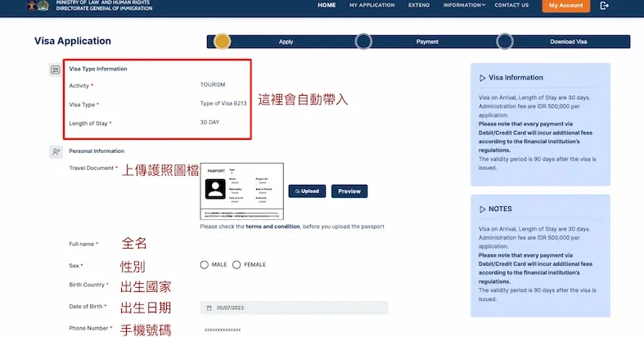Viewport: 644px width, 337px height.
Task: Click the Payment step circle
Action: point(363,42)
